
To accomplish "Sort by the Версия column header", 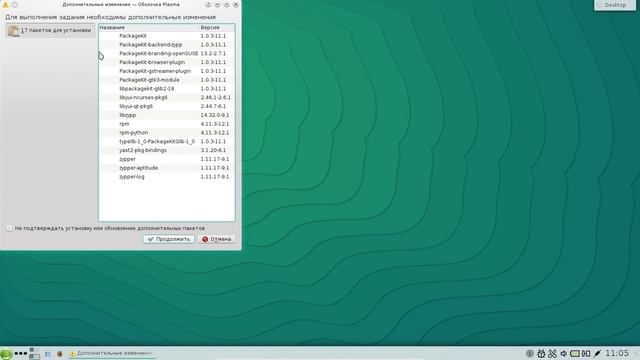I will pos(217,27).
